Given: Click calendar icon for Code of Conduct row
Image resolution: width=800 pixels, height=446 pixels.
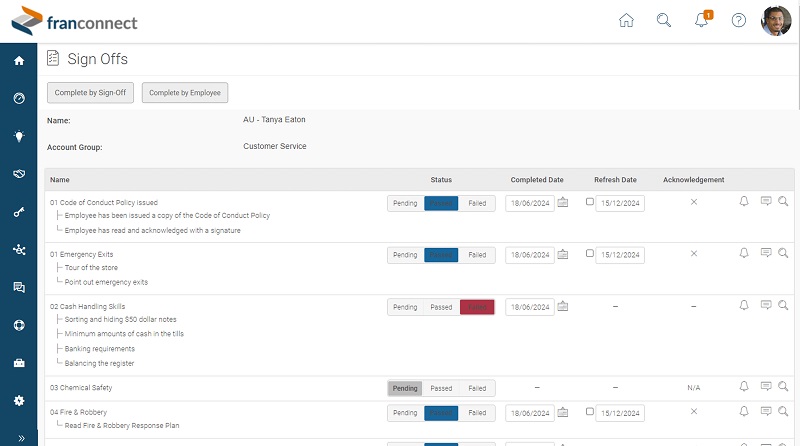Looking at the screenshot, I should click(x=563, y=203).
